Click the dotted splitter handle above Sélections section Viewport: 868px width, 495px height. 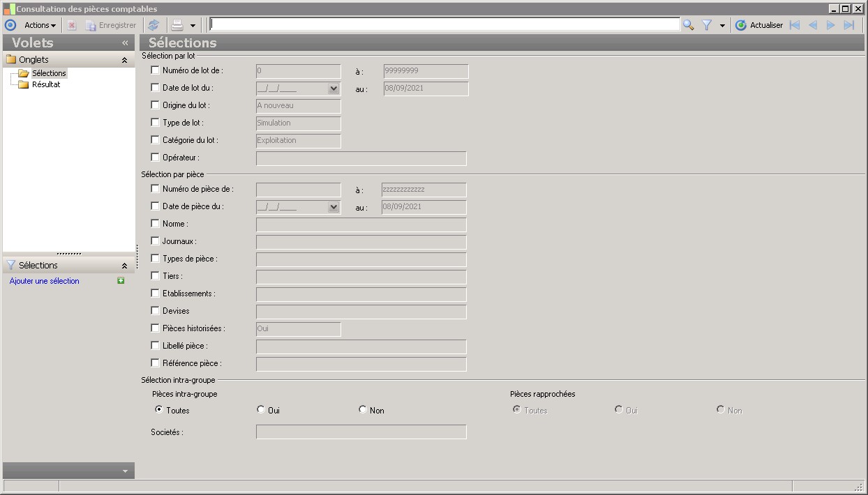(x=69, y=254)
